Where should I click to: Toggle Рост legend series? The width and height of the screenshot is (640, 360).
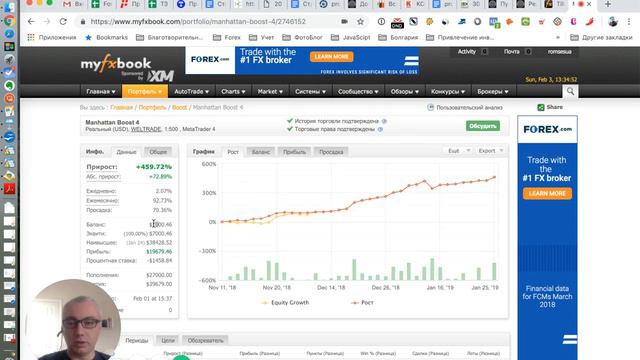[362, 302]
